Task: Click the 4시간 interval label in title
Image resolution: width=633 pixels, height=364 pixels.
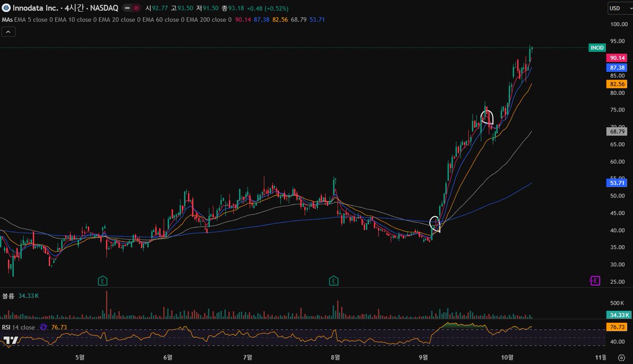Action: 75,8
